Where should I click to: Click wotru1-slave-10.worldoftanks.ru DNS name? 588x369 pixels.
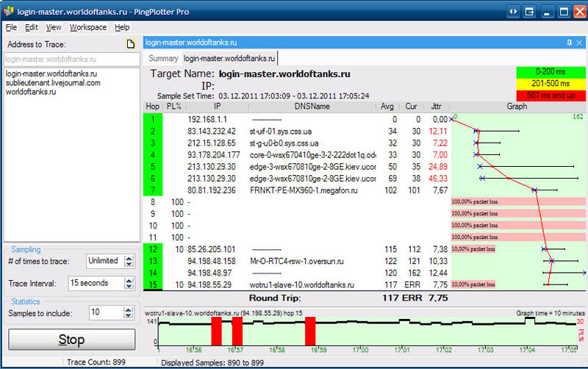[x=302, y=285]
